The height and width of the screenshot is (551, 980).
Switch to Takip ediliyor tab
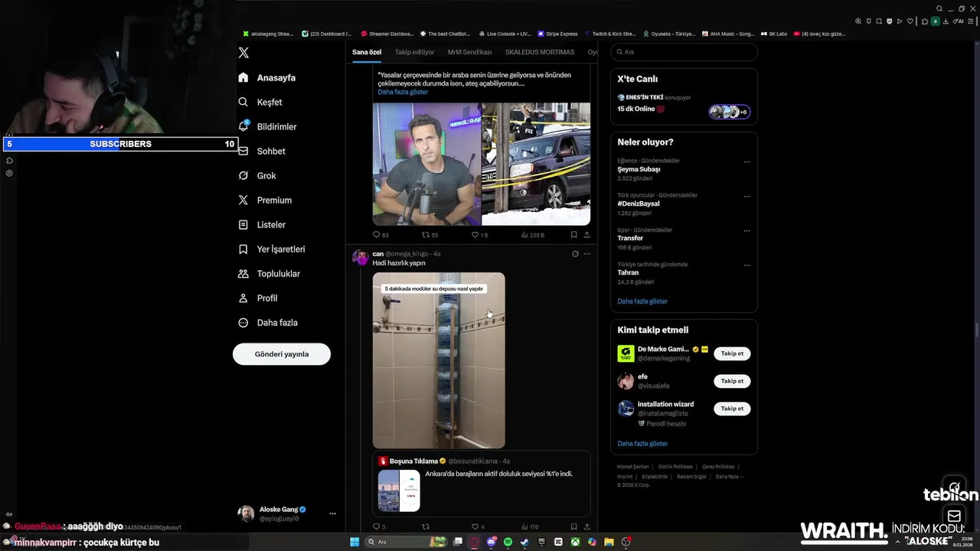(x=414, y=52)
